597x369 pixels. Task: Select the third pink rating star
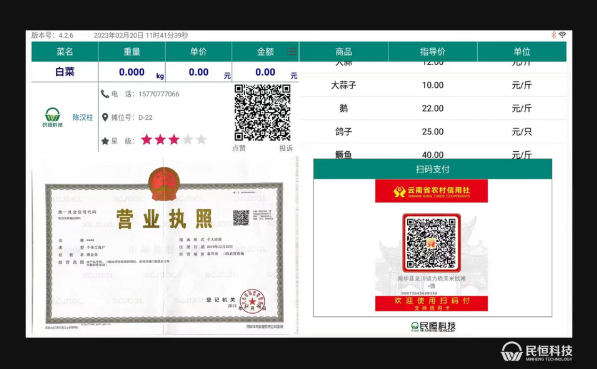pos(174,139)
